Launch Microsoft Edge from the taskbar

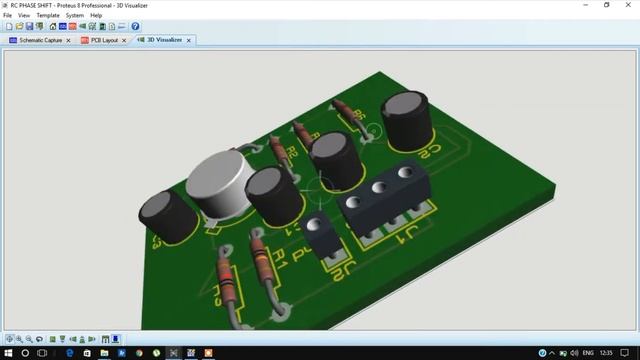point(69,353)
